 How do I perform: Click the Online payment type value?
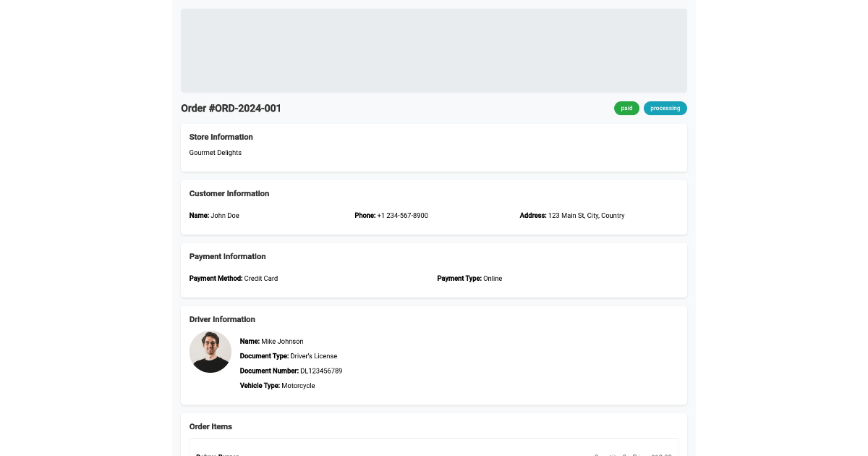[x=492, y=279]
